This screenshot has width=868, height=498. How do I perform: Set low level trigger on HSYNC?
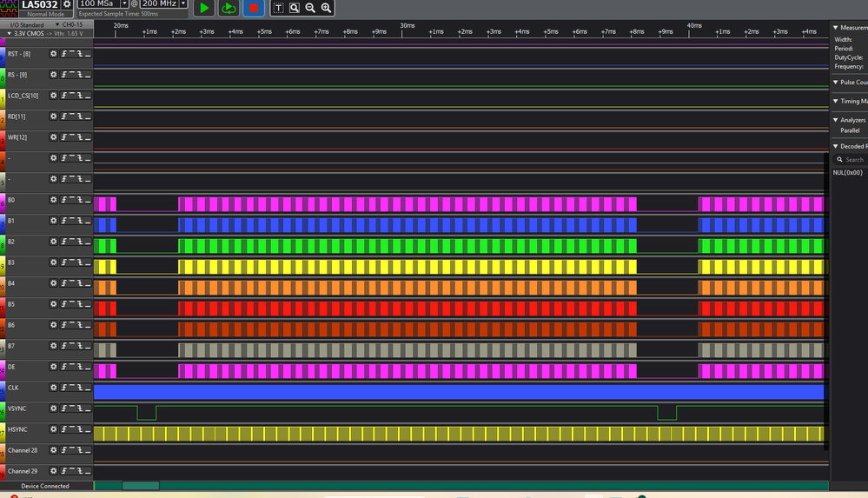click(x=88, y=429)
